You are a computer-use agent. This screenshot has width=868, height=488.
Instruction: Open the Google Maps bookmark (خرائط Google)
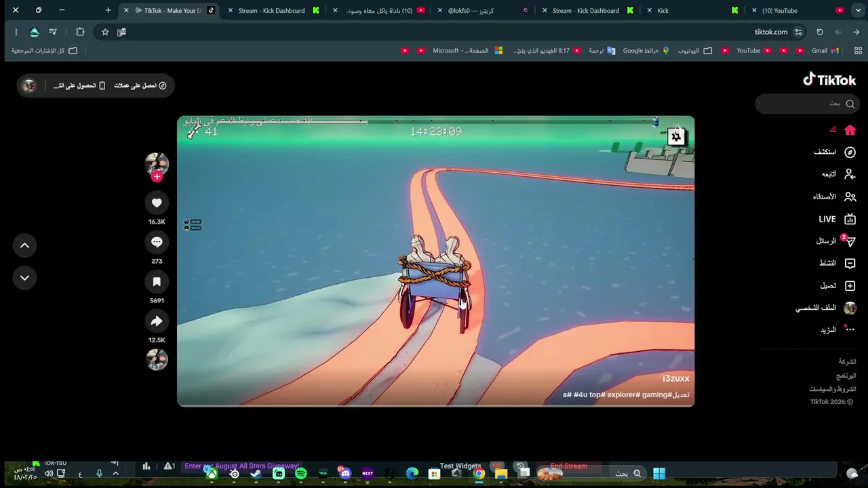click(646, 51)
